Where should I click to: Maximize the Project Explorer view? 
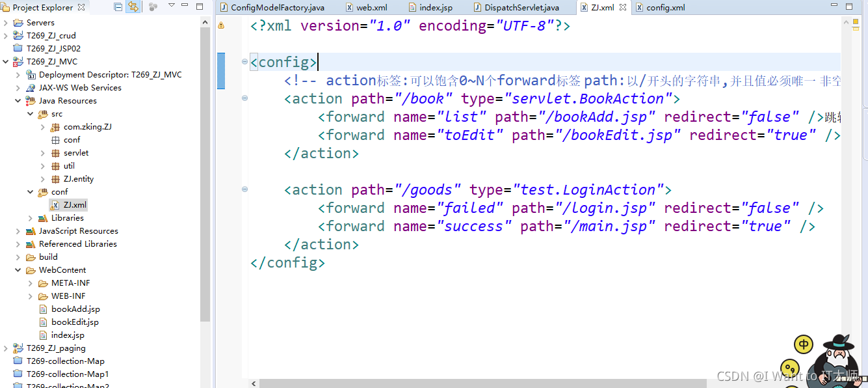200,6
